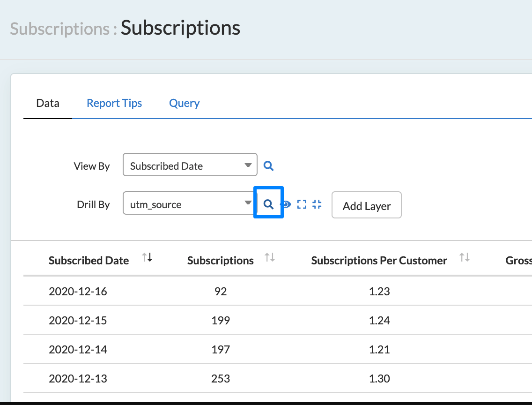Click the Subscriptions column header text
The height and width of the screenshot is (405, 532).
point(220,261)
